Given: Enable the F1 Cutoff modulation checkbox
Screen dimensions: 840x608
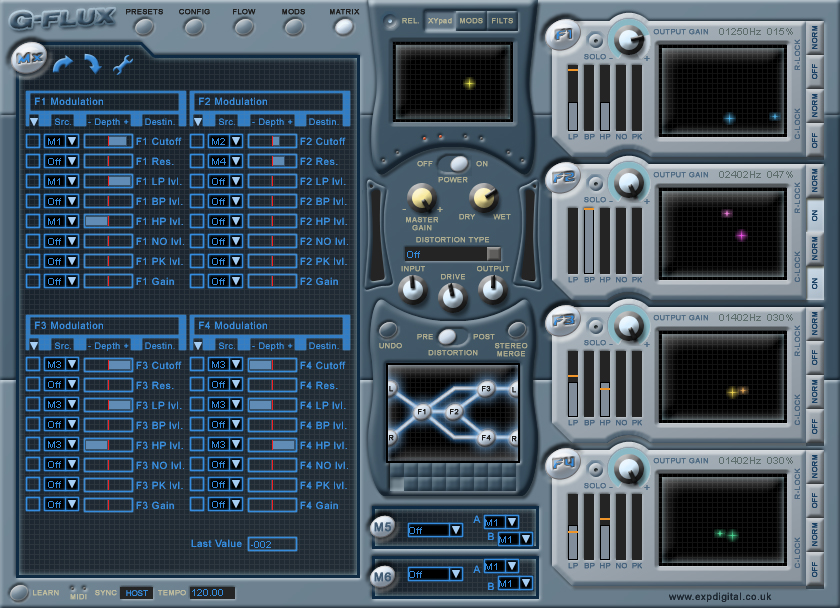Looking at the screenshot, I should (33, 141).
